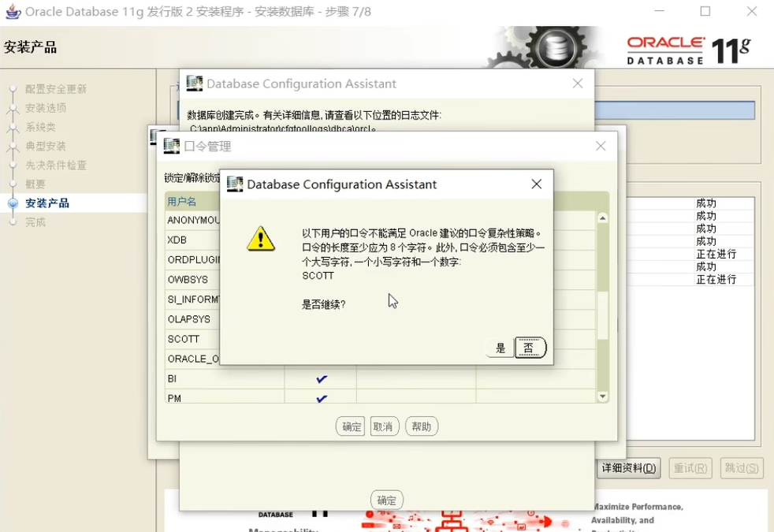Select the PM user name cell
Screen dimensions: 774x532
tap(225, 398)
